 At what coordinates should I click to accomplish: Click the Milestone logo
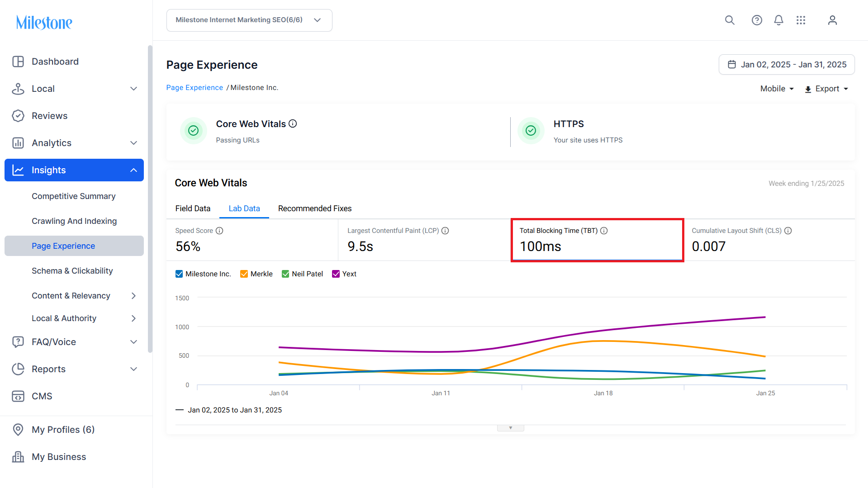click(x=44, y=22)
